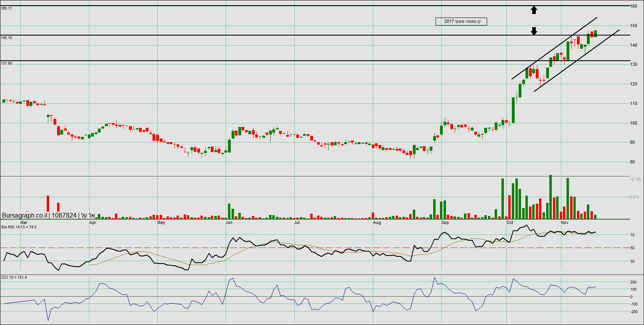Click the downward black arrow annotation

point(534,31)
